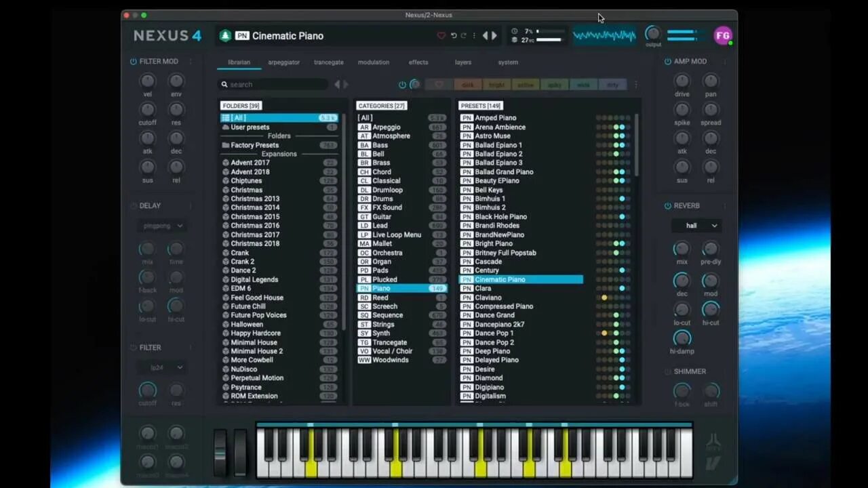Open the delay 'pingpong' mode dropdown
Screen dimensions: 868x488
(x=162, y=226)
